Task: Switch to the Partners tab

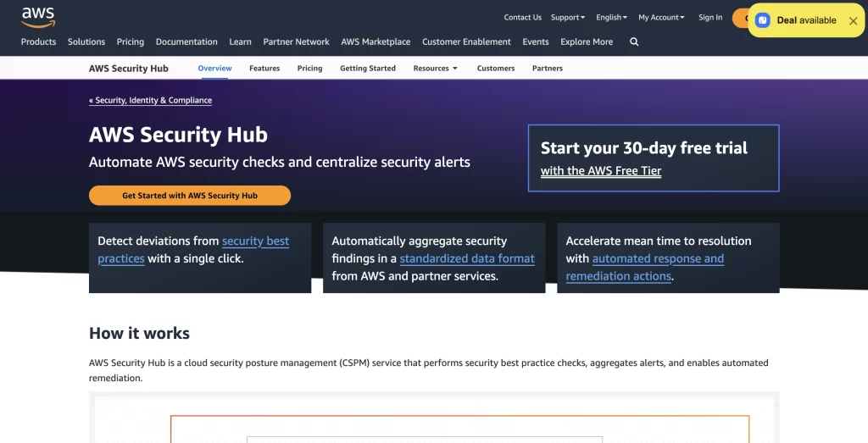Action: coord(548,68)
